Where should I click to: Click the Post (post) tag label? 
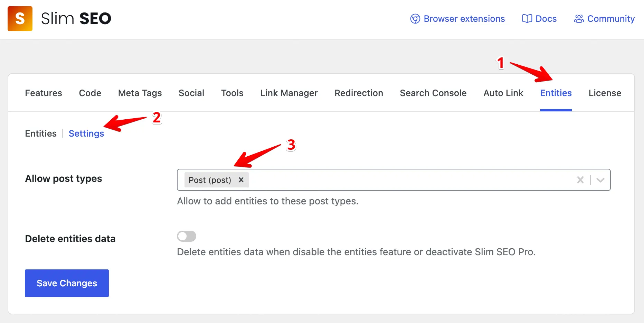(210, 180)
